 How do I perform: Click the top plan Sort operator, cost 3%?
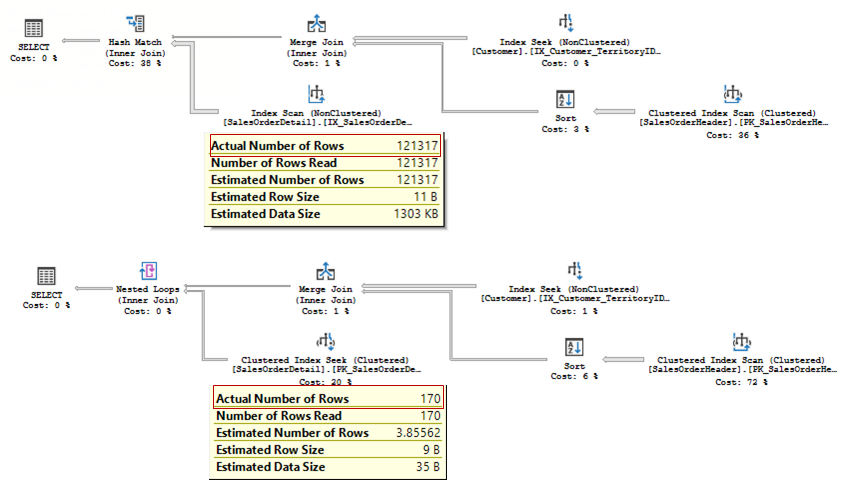point(565,99)
